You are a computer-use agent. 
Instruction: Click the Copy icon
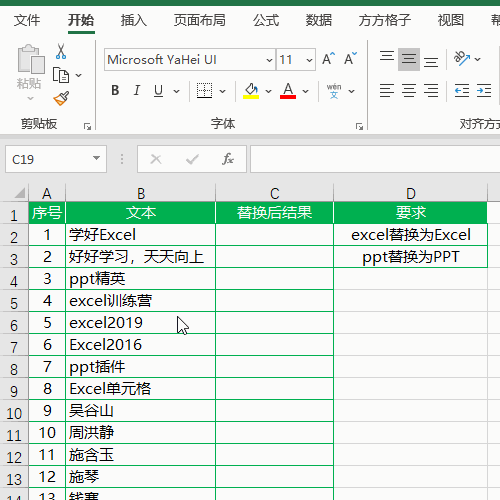click(61, 75)
